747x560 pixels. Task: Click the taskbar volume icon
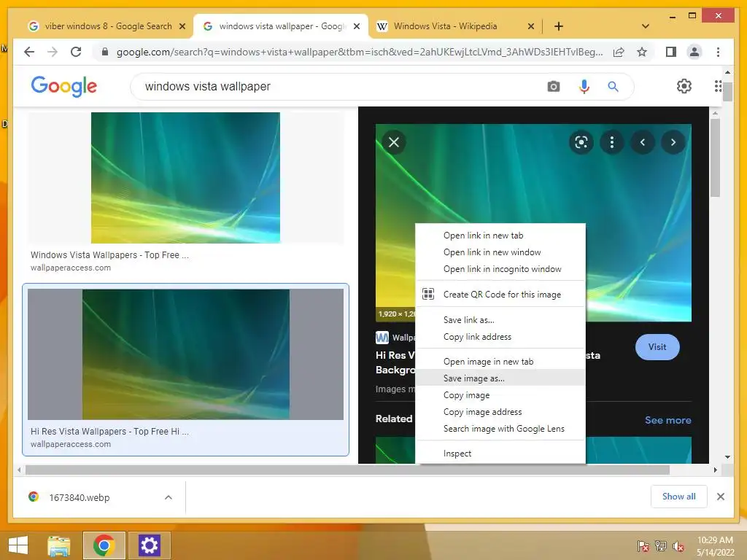click(x=678, y=546)
